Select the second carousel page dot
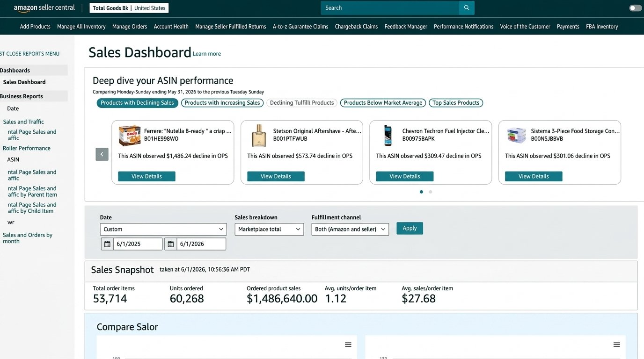This screenshot has width=644, height=359. pyautogui.click(x=431, y=192)
